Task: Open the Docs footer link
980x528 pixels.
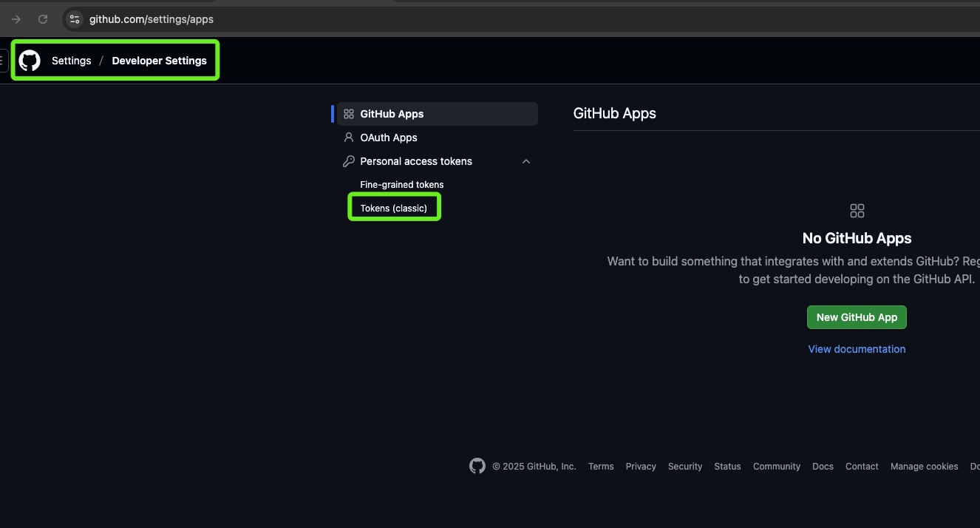Action: (x=823, y=467)
